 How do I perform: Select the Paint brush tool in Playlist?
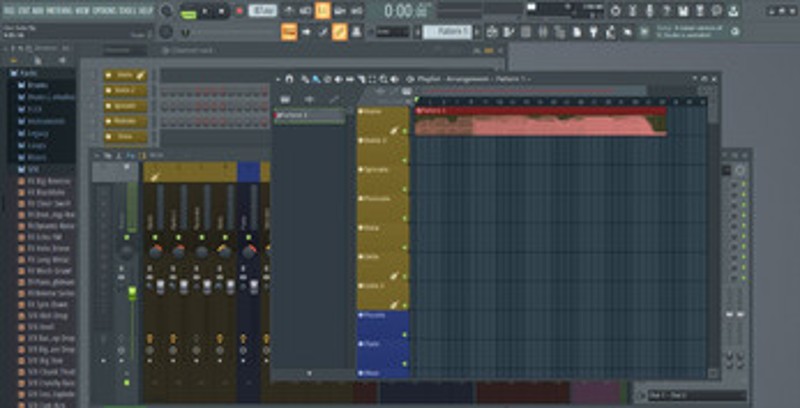(x=316, y=79)
